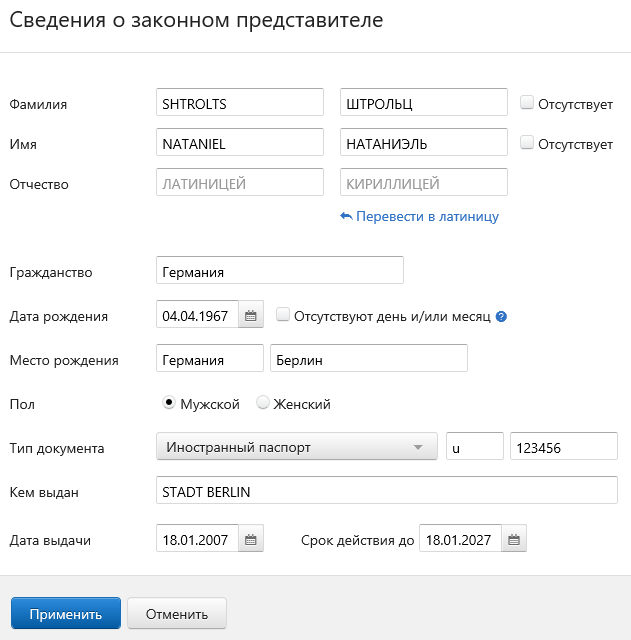
Task: Click the birth country field Германия
Action: [210, 358]
